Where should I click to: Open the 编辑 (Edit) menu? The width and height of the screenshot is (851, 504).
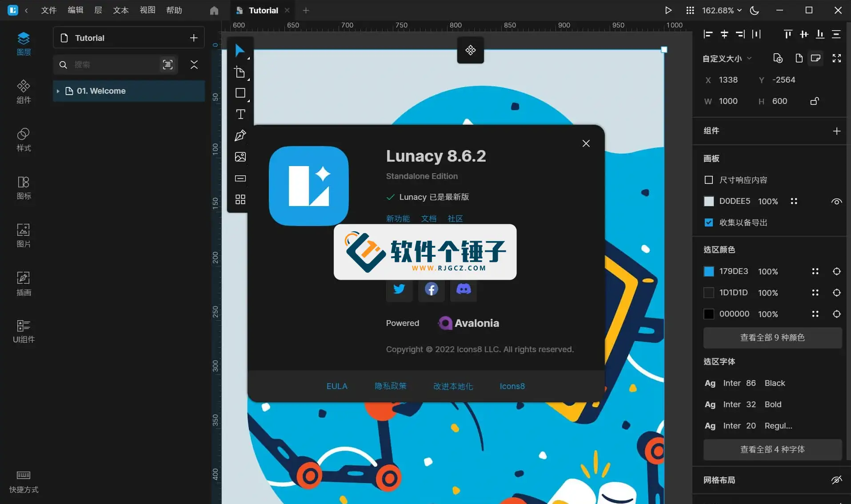[x=76, y=10]
